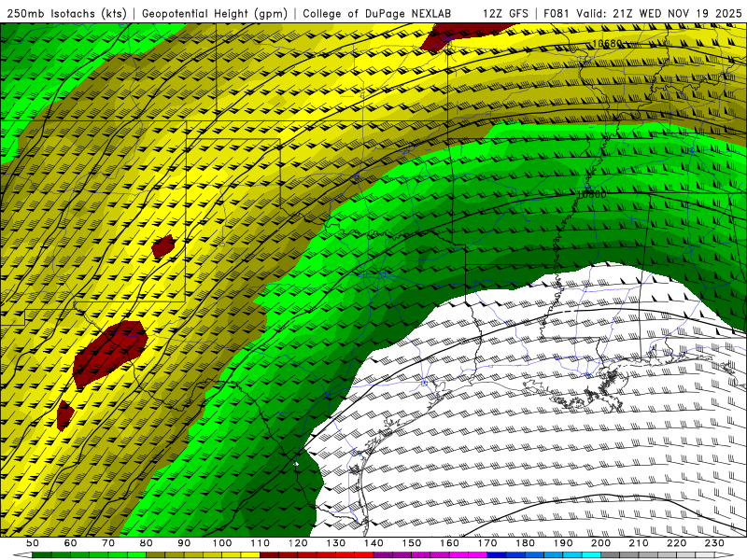Click the '250mb Isotachs (kts)' title text
Viewport: 747px width, 560px height.
pyautogui.click(x=66, y=13)
